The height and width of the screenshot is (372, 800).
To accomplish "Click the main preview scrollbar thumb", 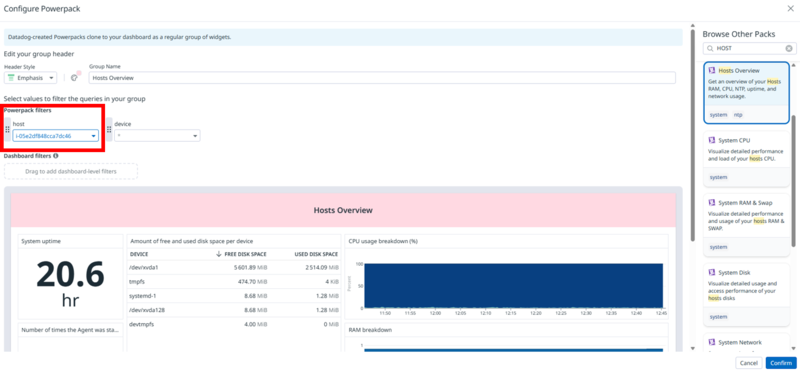I will point(692,135).
